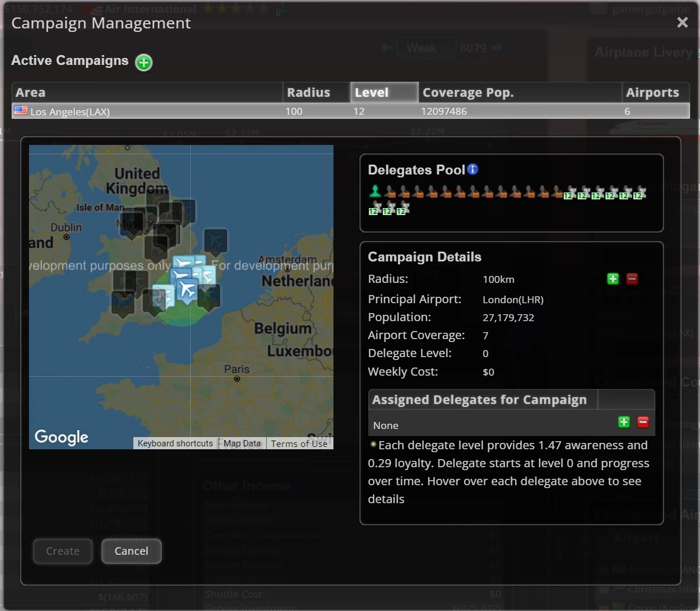Remove an assigned delegate with red minus
Screen dimensions: 700x611
(643, 422)
